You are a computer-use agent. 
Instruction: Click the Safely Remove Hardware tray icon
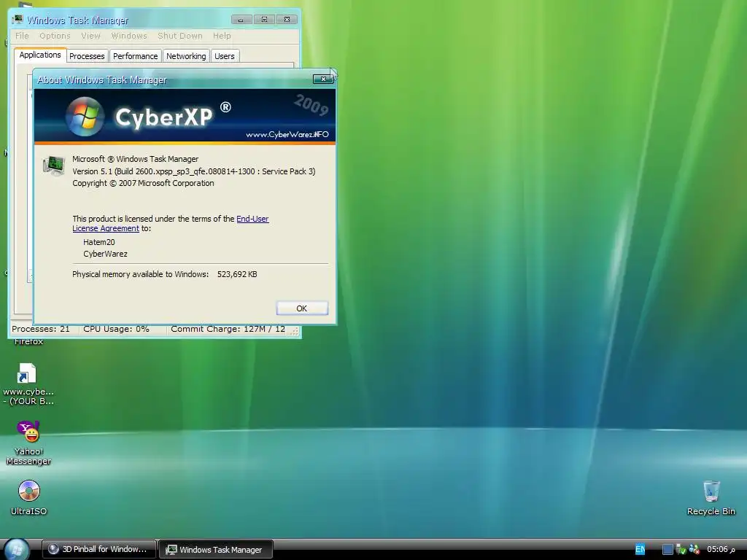681,550
